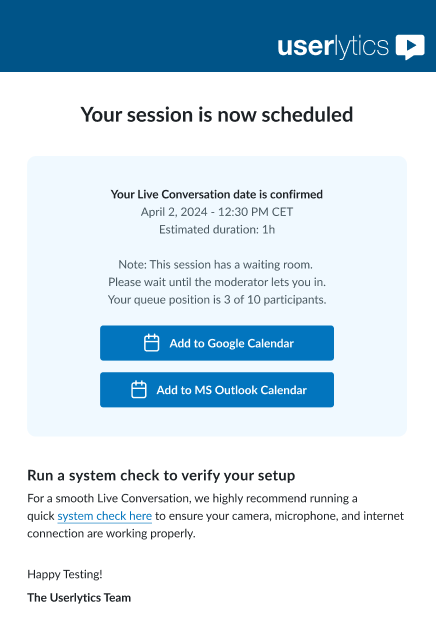Click The Userlytics Team signature
The image size is (436, 632).
[x=79, y=597]
